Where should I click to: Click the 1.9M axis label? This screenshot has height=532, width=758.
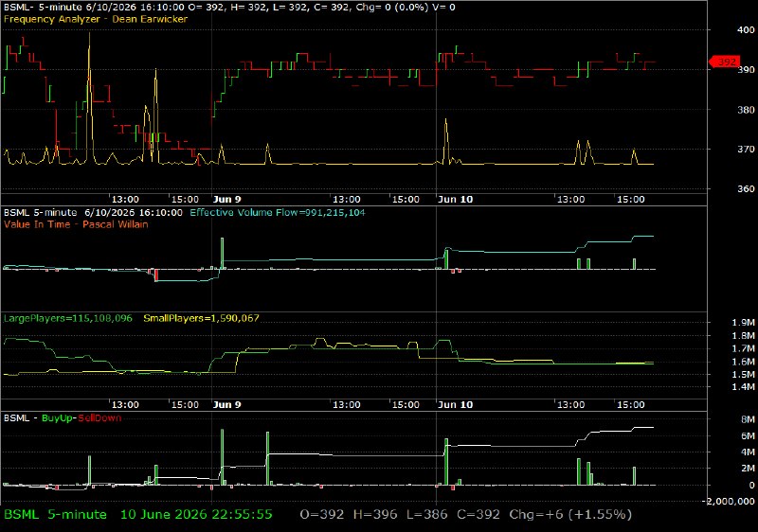(744, 323)
